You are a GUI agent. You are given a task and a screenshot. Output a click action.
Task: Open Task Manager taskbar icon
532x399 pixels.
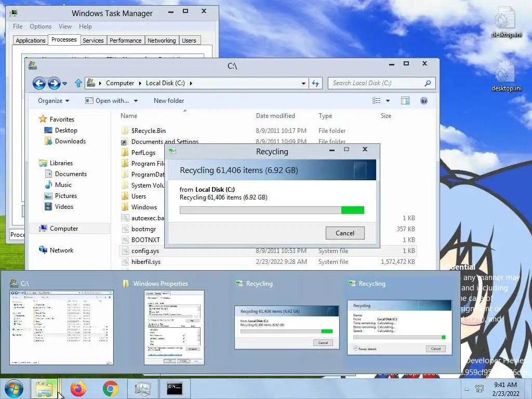point(142,389)
